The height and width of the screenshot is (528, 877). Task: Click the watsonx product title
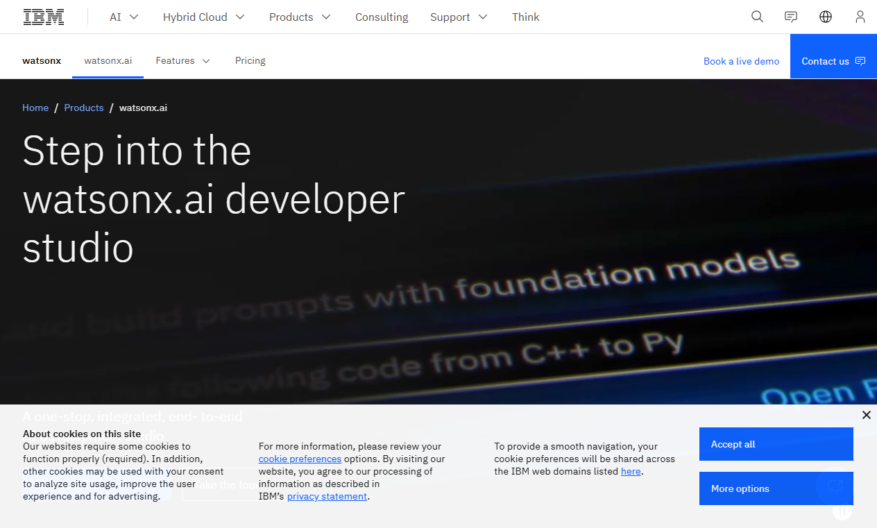point(41,60)
